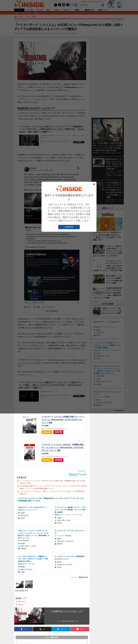This screenshot has width=138, height=644.
Task: Click 35件の返信を読む on the tweet
Action: [x=52, y=311]
